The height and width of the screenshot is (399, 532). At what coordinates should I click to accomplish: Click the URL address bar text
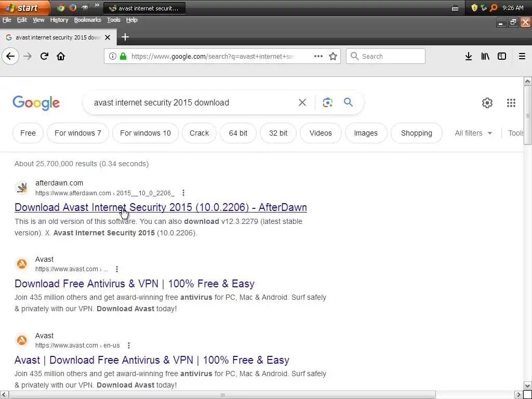(x=212, y=56)
